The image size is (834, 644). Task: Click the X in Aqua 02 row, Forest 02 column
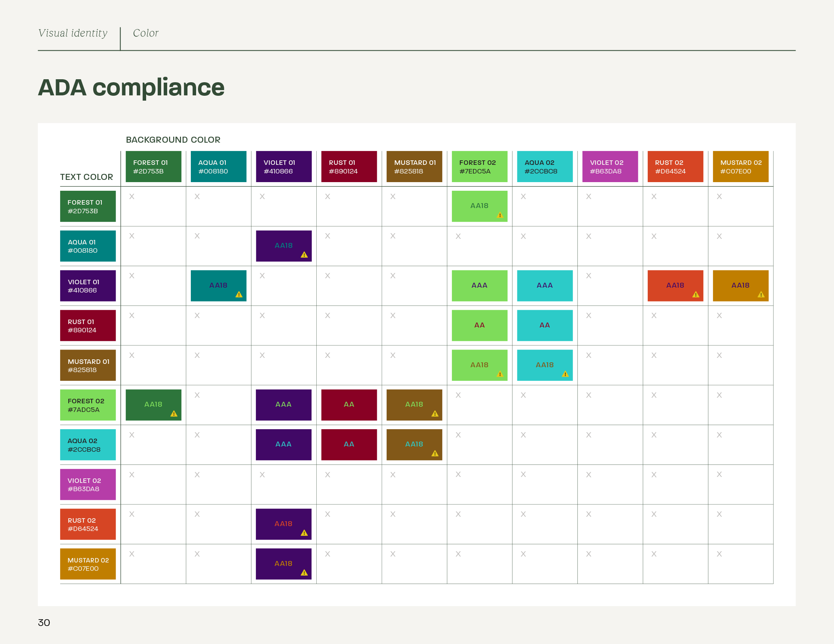(458, 435)
